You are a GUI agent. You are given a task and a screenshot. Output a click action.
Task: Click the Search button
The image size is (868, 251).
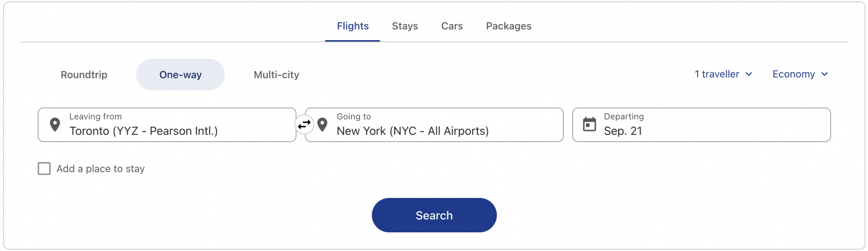434,215
